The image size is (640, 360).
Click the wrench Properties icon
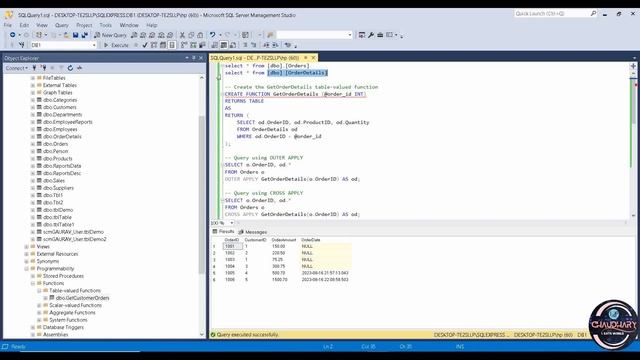coord(371,35)
